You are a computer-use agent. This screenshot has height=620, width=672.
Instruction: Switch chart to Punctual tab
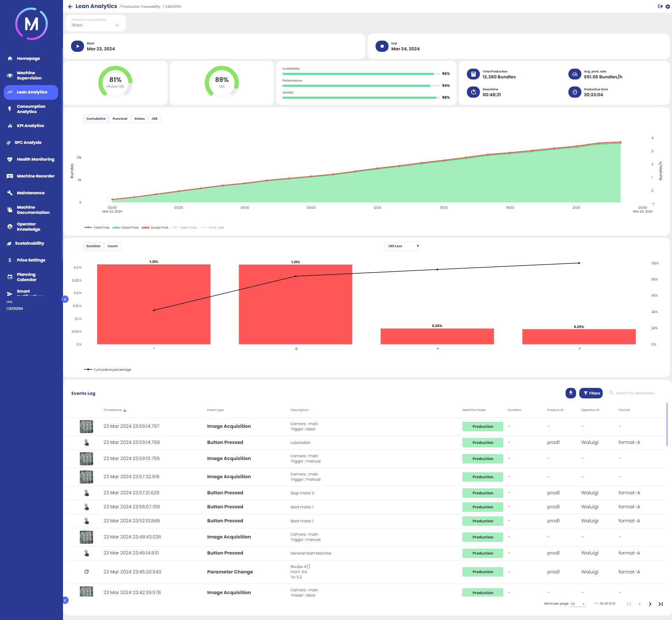click(x=120, y=119)
